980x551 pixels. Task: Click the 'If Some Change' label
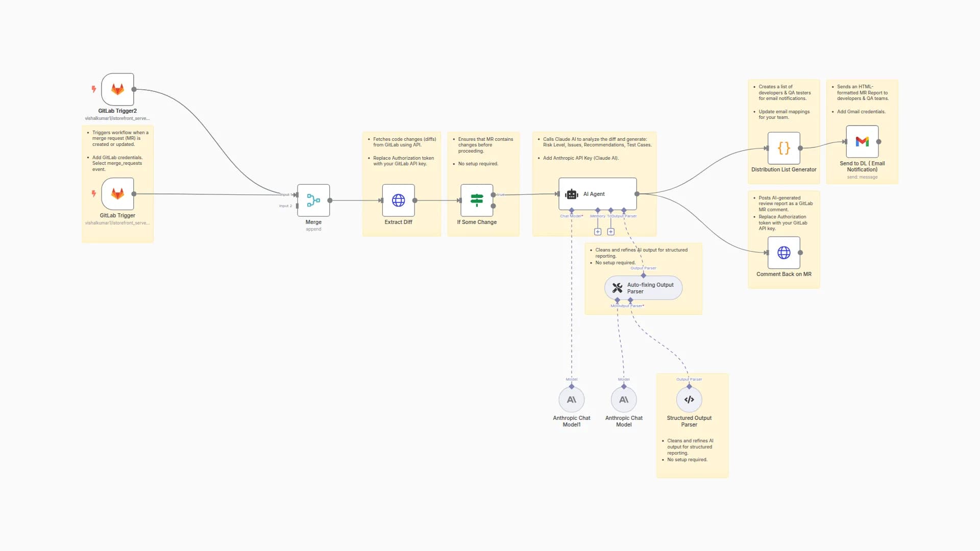point(477,222)
